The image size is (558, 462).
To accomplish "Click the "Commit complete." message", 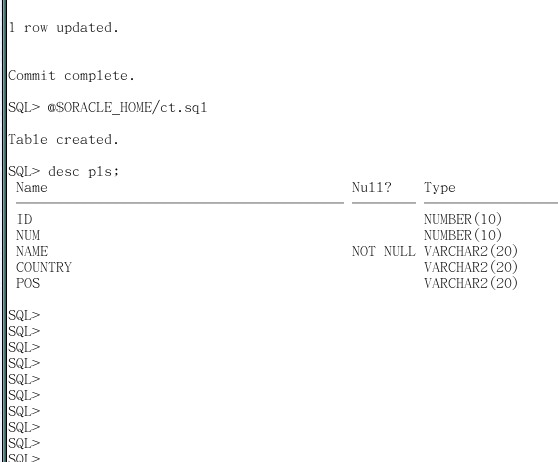I will click(x=72, y=76).
